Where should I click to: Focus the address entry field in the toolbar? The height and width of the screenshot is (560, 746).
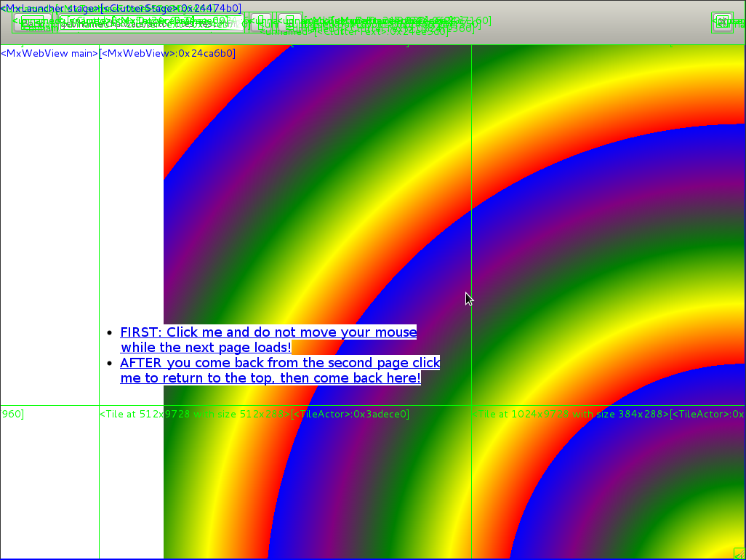(x=151, y=23)
